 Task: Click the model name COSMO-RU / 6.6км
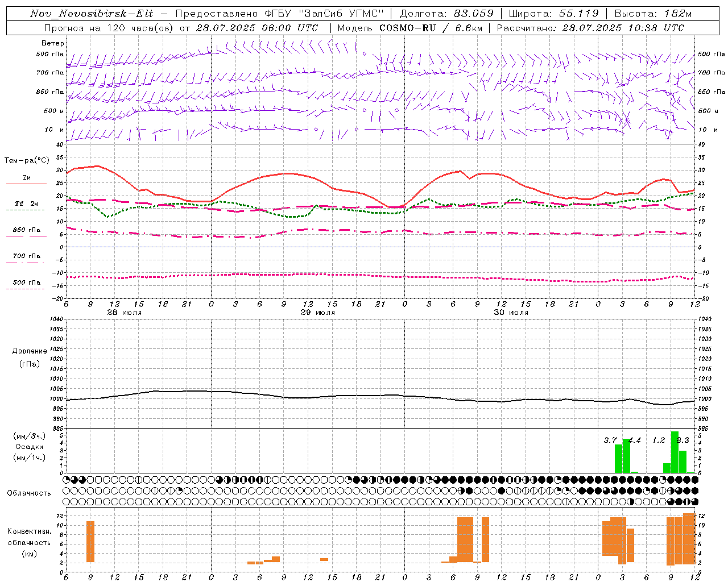[x=431, y=28]
